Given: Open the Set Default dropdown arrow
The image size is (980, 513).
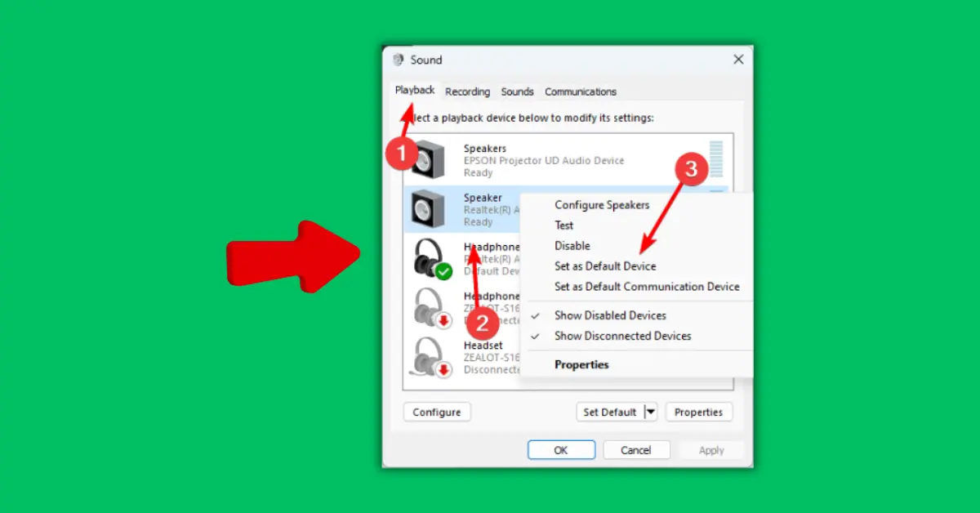Looking at the screenshot, I should [x=651, y=412].
